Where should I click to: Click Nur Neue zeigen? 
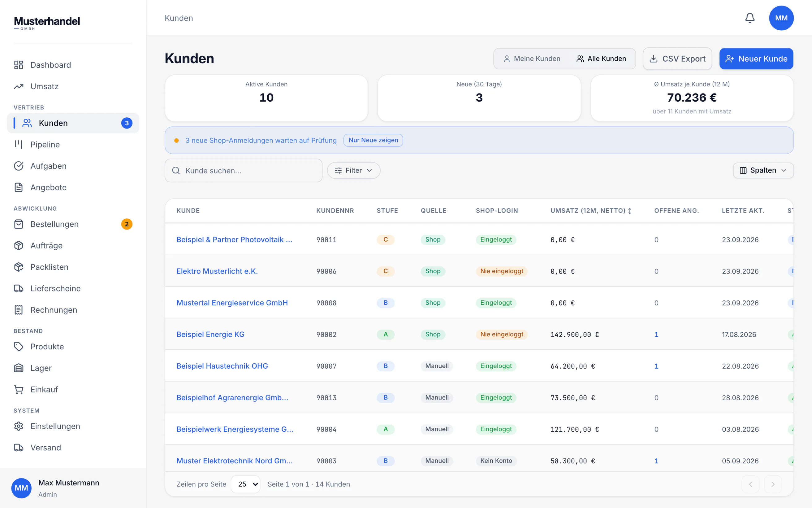pyautogui.click(x=373, y=140)
